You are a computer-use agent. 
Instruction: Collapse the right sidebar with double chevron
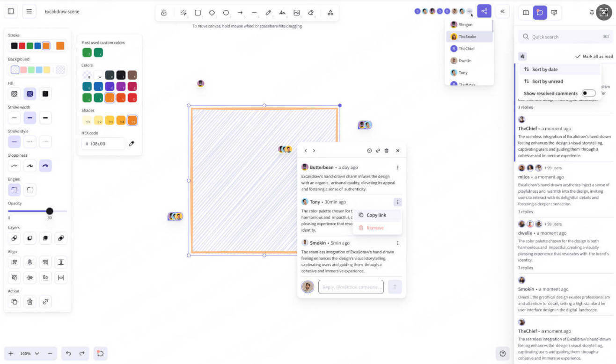point(502,11)
